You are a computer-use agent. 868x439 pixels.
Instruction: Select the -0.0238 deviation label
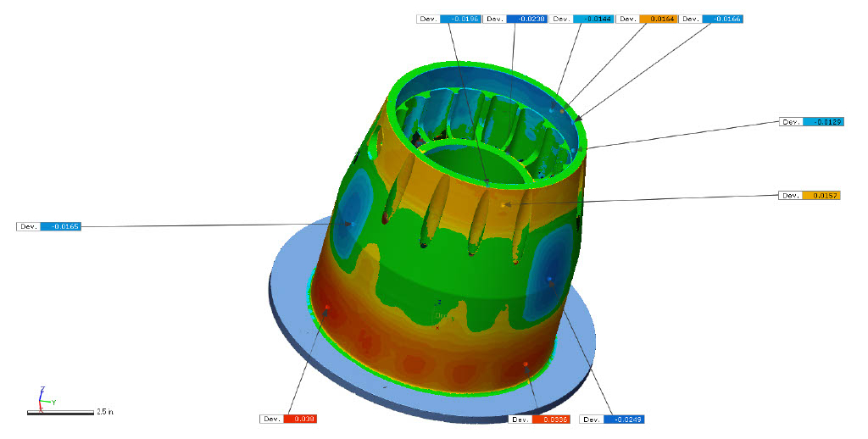click(515, 19)
